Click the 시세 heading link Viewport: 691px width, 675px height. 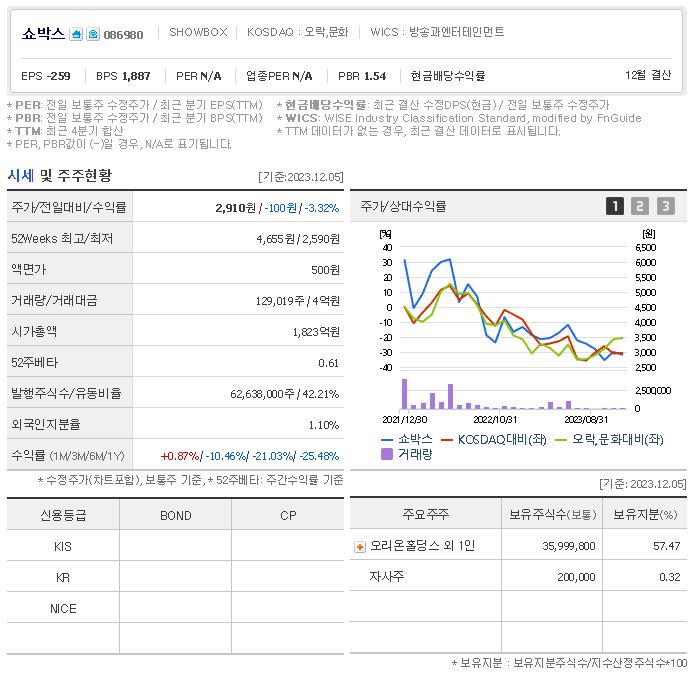tap(21, 175)
